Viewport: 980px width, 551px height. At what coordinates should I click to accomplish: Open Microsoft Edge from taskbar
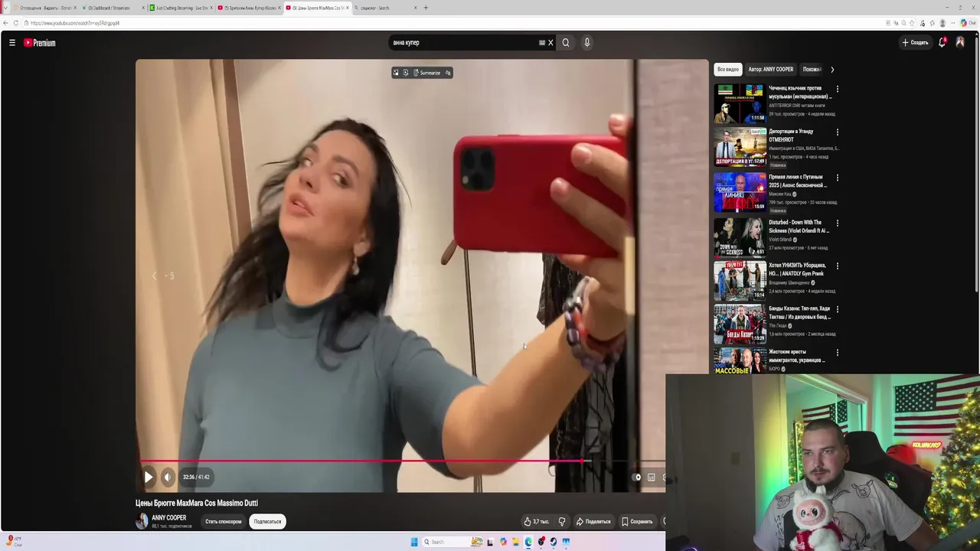[x=528, y=542]
